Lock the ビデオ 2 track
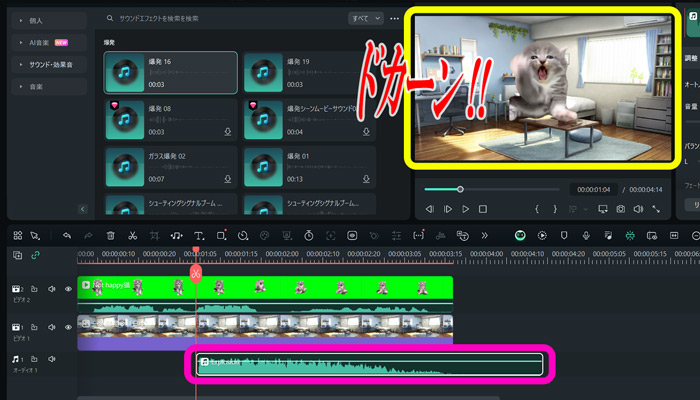The width and height of the screenshot is (700, 400). (x=34, y=289)
